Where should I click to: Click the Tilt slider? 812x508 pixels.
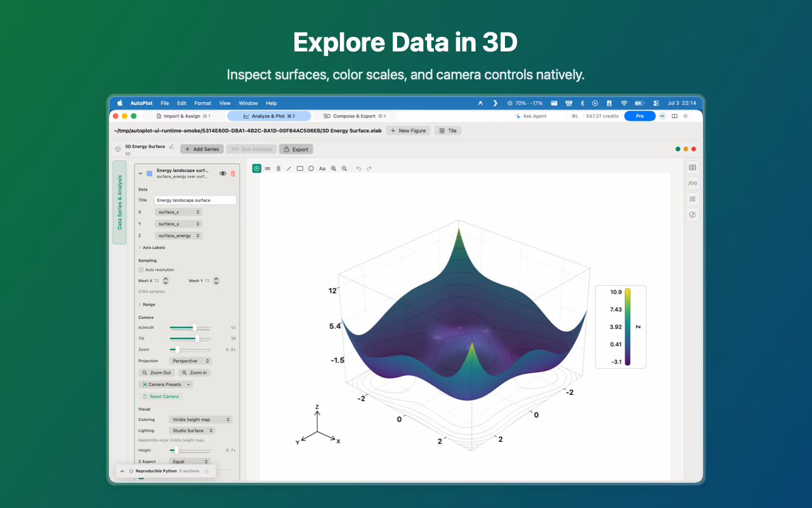[190, 338]
